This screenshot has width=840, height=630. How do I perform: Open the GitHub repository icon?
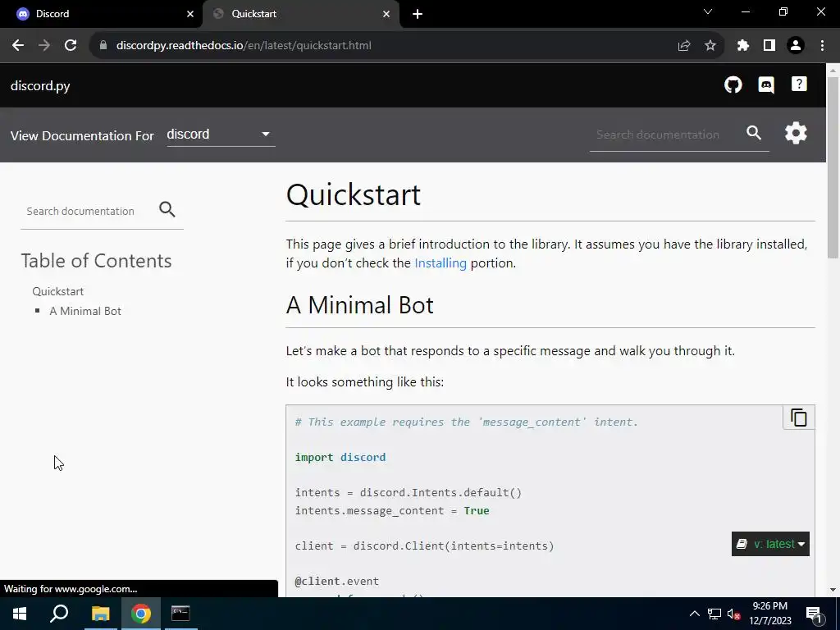[733, 84]
